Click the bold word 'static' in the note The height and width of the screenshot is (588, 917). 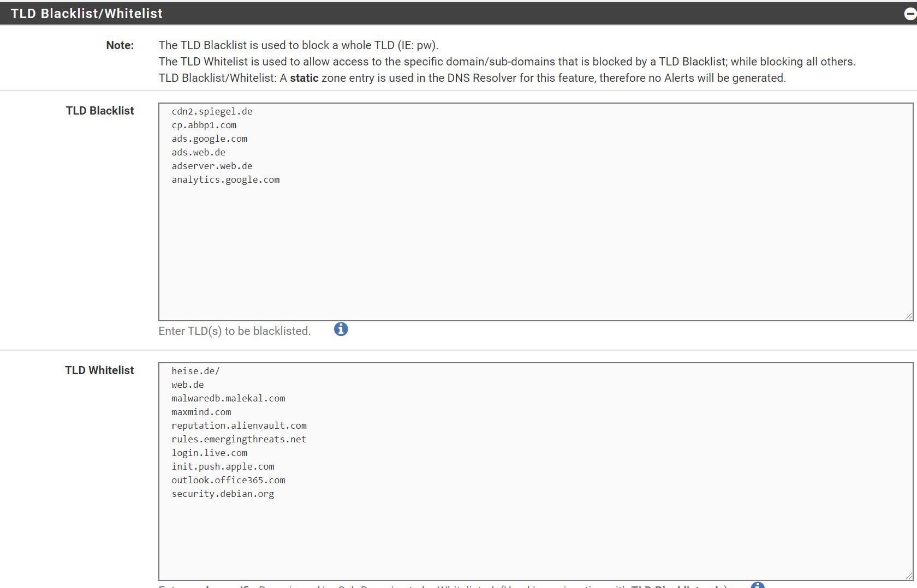pos(304,78)
